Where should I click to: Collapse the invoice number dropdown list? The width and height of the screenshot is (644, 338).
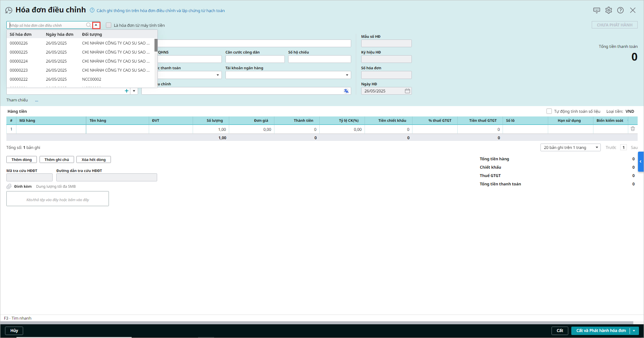pyautogui.click(x=96, y=25)
